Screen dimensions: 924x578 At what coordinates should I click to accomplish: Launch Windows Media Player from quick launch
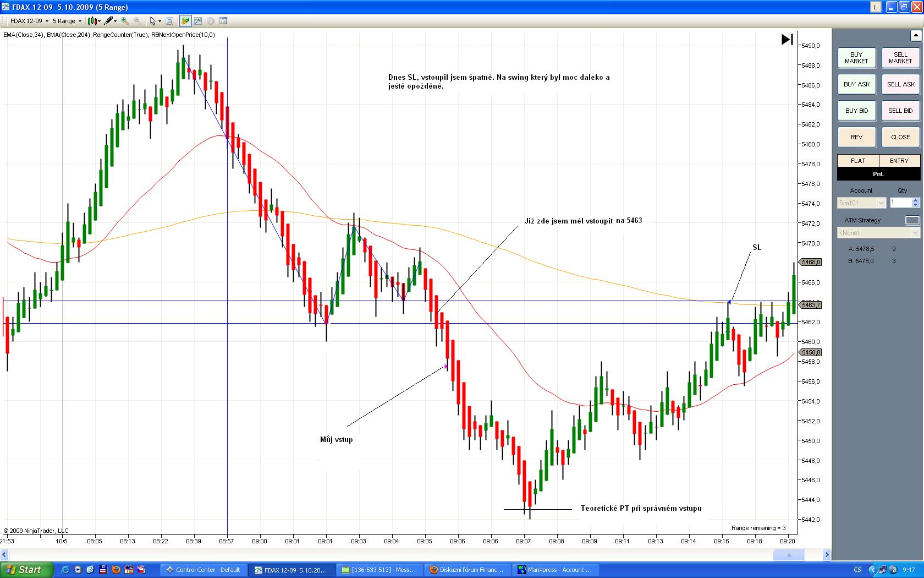point(78,570)
